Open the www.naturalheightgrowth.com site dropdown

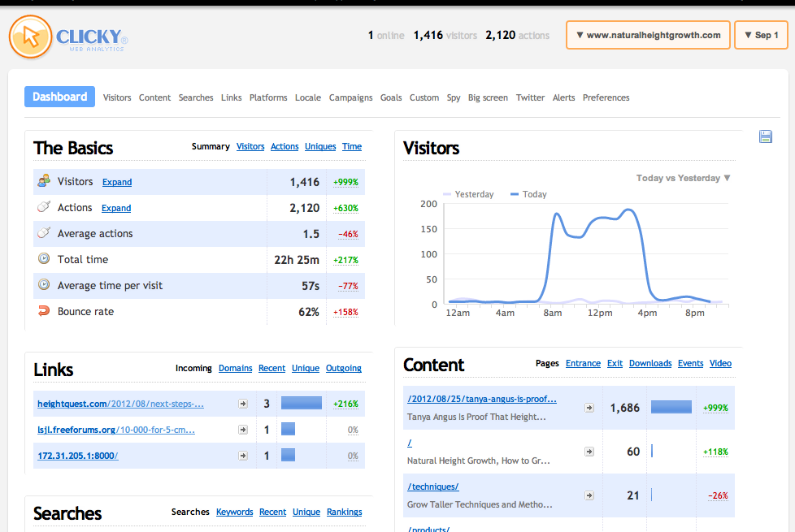point(648,35)
